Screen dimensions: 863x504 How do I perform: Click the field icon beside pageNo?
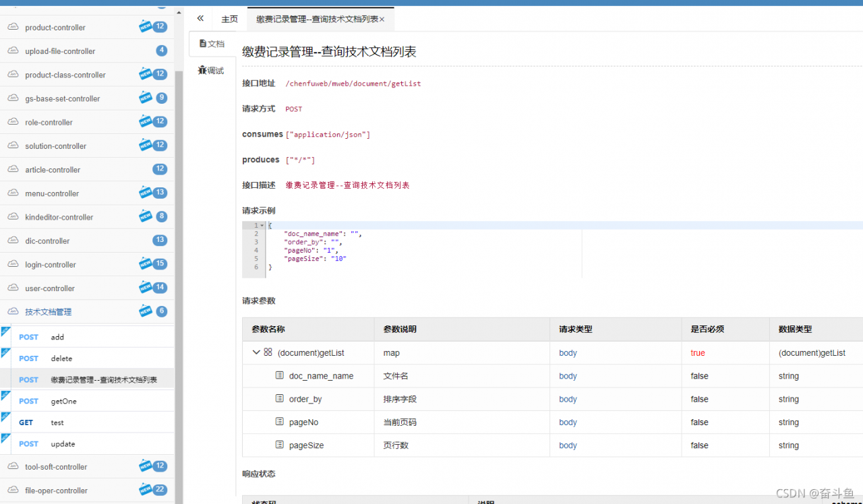(x=280, y=422)
